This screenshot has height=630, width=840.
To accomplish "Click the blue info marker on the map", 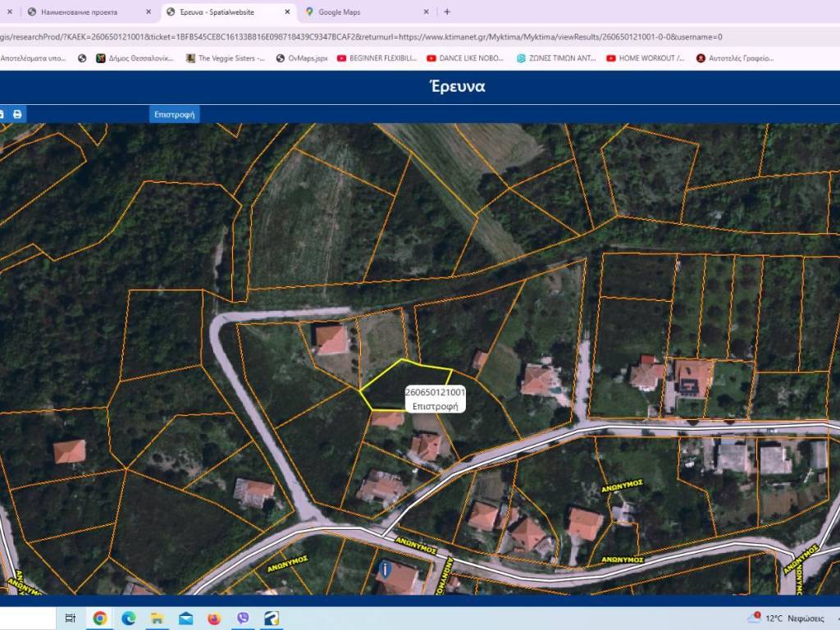I will [385, 568].
